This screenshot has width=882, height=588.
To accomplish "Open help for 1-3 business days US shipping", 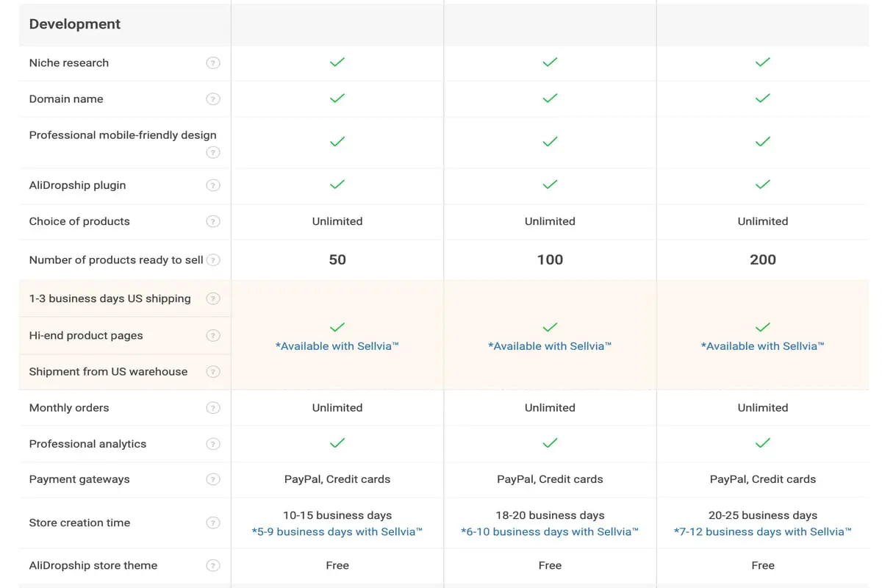I will [x=213, y=299].
